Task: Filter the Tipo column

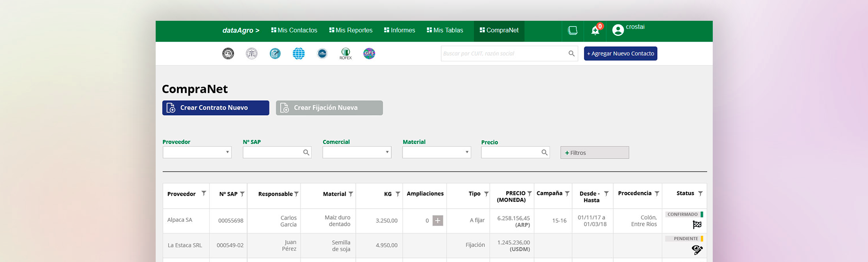Action: click(486, 194)
